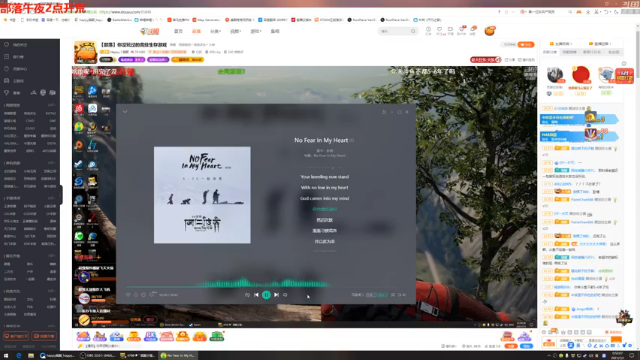Collapse the left sidebar using edge handle
The width and height of the screenshot is (640, 360).
tap(61, 195)
